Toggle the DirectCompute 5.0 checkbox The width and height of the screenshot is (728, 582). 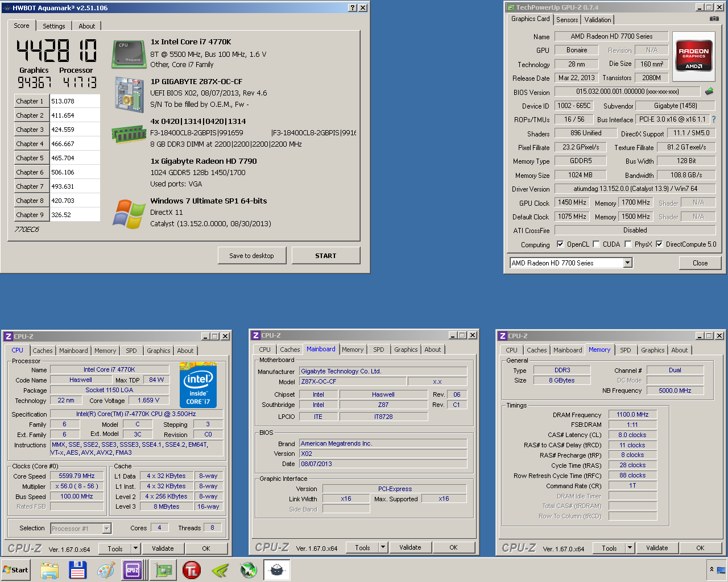pos(659,244)
